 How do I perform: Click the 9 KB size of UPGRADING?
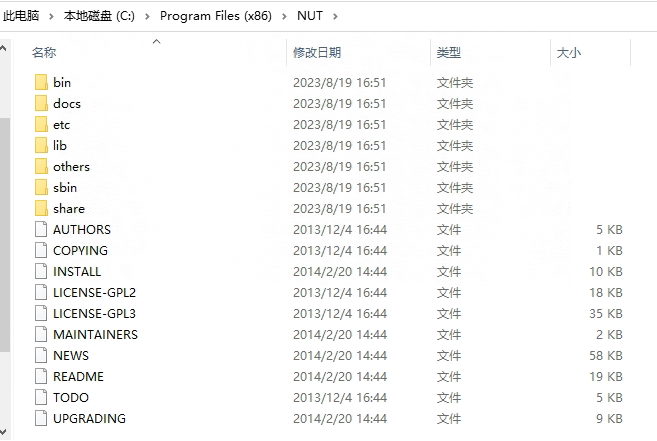[610, 418]
